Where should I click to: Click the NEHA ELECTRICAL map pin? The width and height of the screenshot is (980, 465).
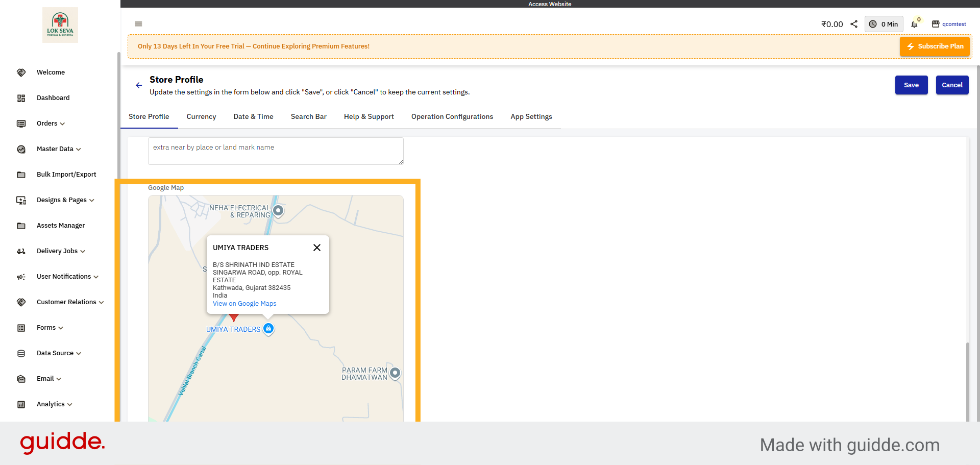pos(278,211)
